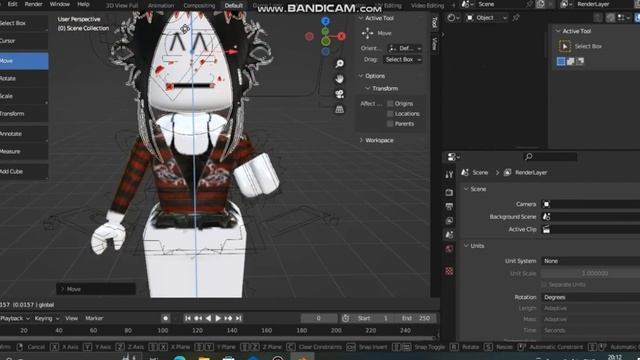Click the Move icon in Active Tool panel
The height and width of the screenshot is (360, 640).
tap(367, 33)
